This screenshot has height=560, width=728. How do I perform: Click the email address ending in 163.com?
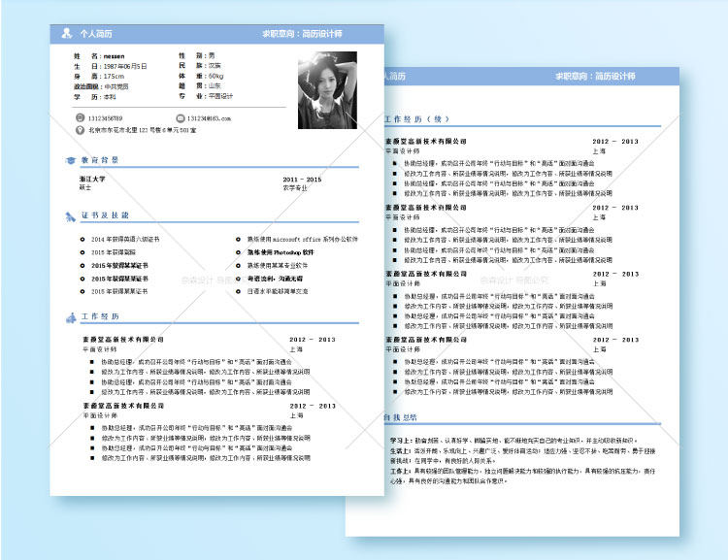tap(209, 118)
